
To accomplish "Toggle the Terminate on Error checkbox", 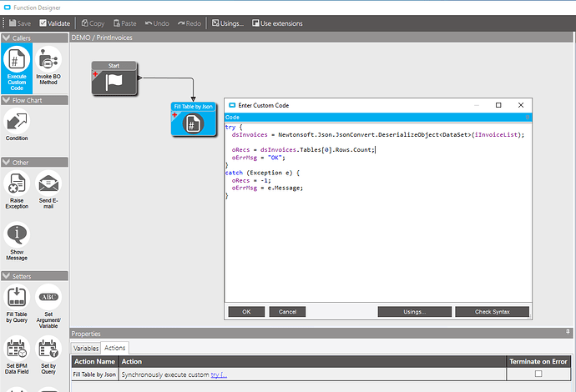I will pyautogui.click(x=538, y=374).
